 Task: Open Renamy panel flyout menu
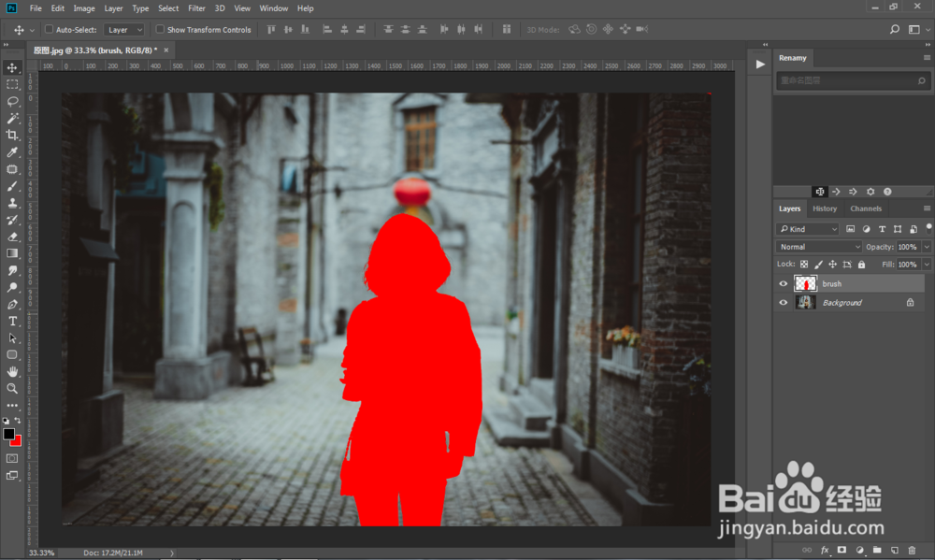927,58
